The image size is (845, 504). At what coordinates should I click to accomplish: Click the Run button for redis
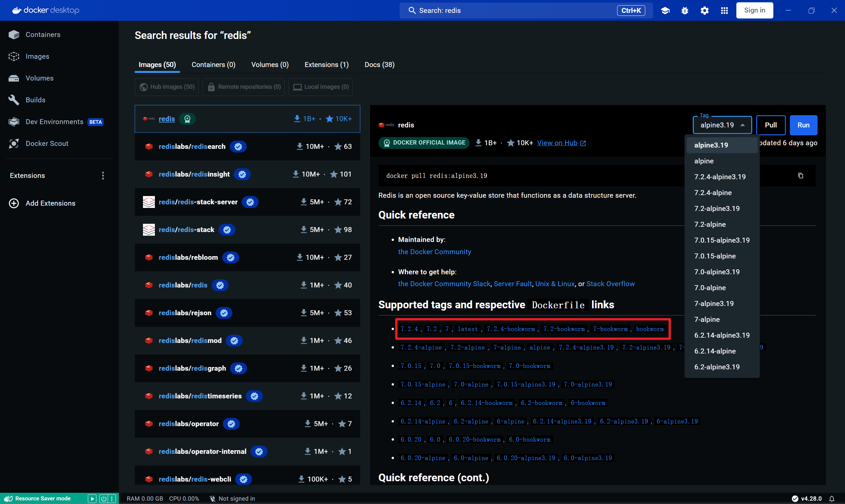[804, 125]
